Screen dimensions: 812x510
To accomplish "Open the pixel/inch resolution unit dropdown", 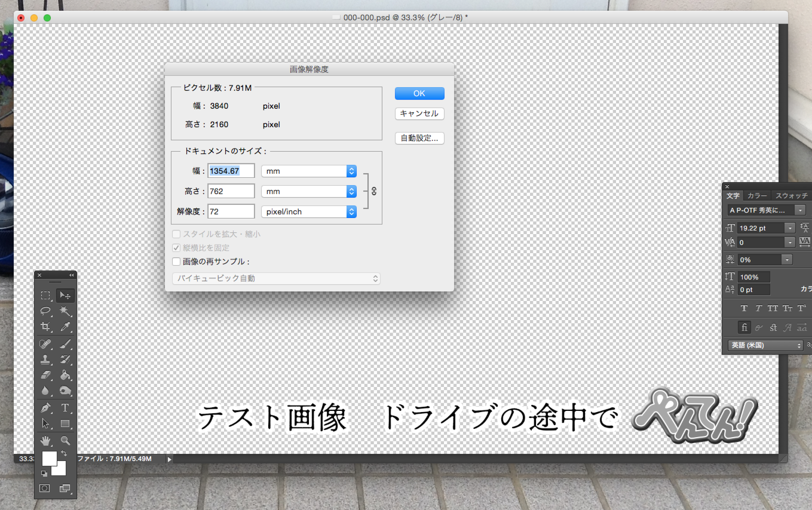I will 309,212.
